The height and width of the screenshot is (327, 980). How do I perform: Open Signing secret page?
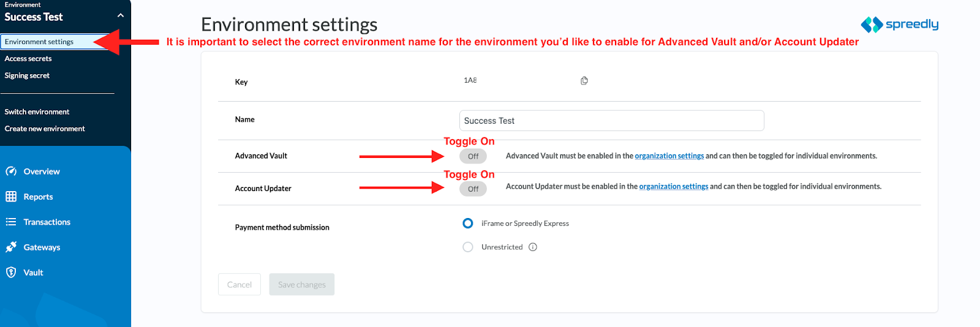click(x=27, y=76)
